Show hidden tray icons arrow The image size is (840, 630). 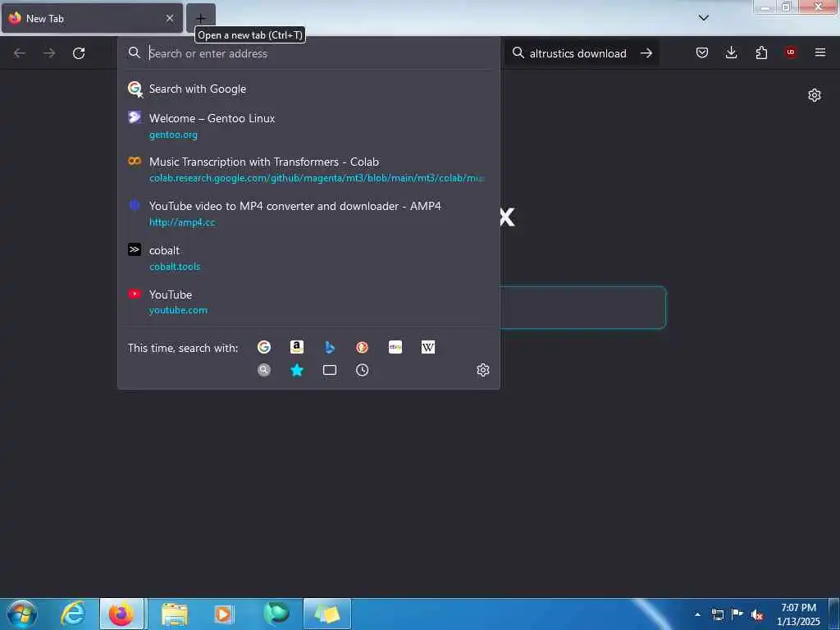pyautogui.click(x=697, y=614)
